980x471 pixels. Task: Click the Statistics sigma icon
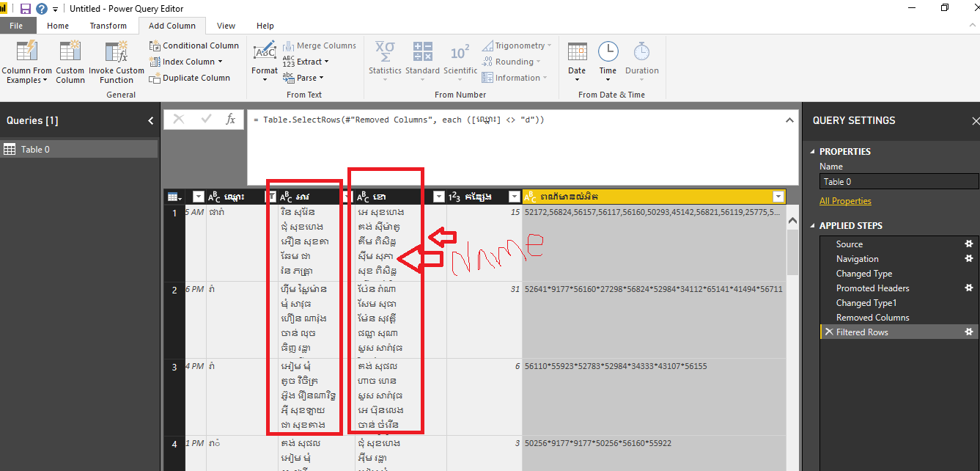click(x=385, y=52)
